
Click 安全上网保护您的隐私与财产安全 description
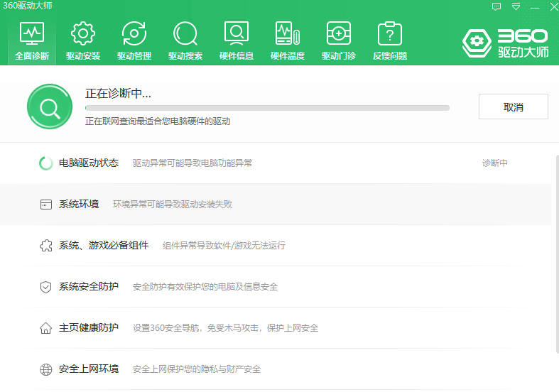click(x=197, y=369)
